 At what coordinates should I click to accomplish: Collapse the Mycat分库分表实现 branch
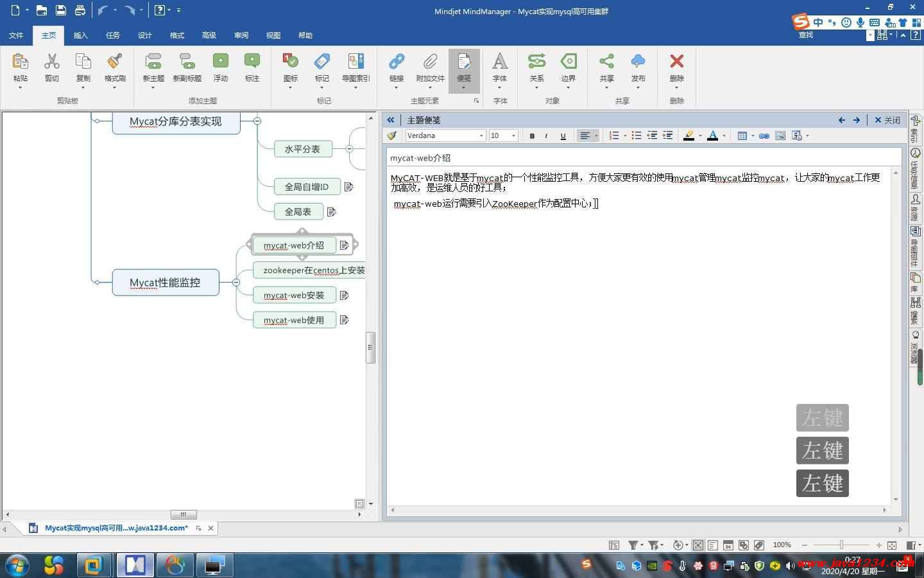click(x=257, y=121)
